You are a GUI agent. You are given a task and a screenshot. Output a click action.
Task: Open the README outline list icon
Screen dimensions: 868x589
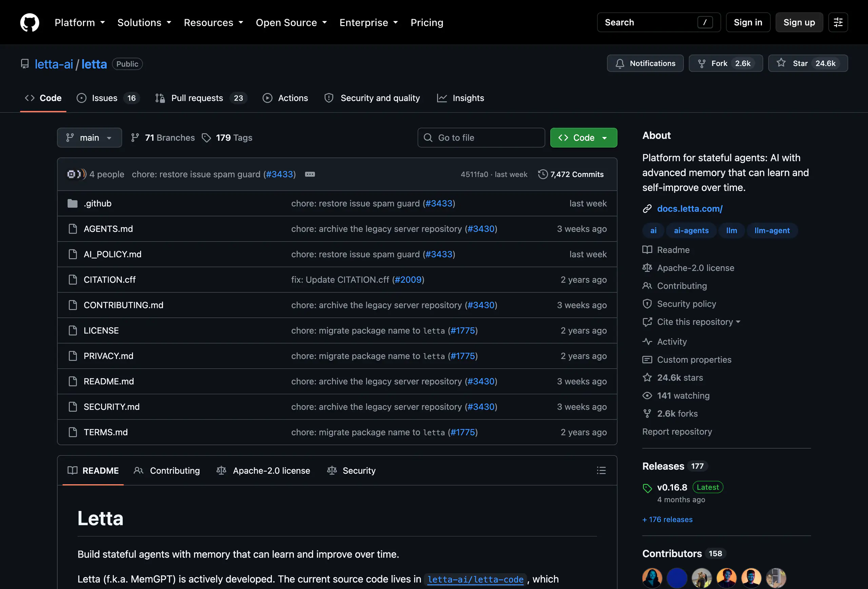tap(601, 471)
